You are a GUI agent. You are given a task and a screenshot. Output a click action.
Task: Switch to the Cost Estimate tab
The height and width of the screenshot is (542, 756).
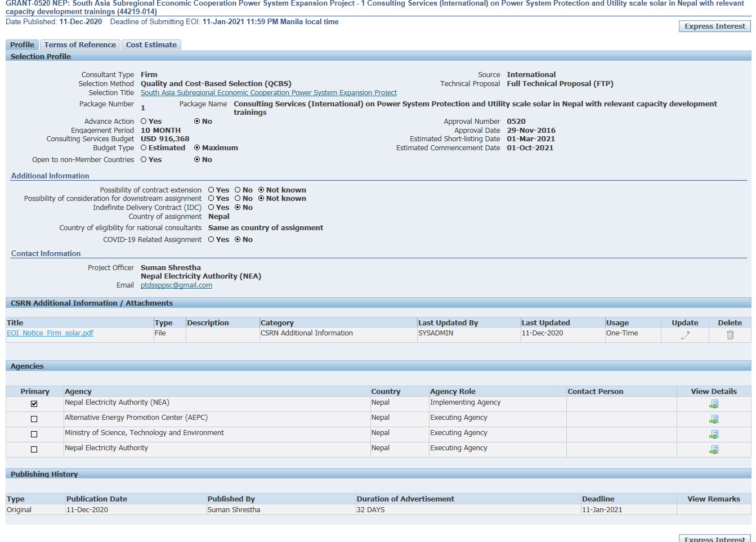click(151, 44)
